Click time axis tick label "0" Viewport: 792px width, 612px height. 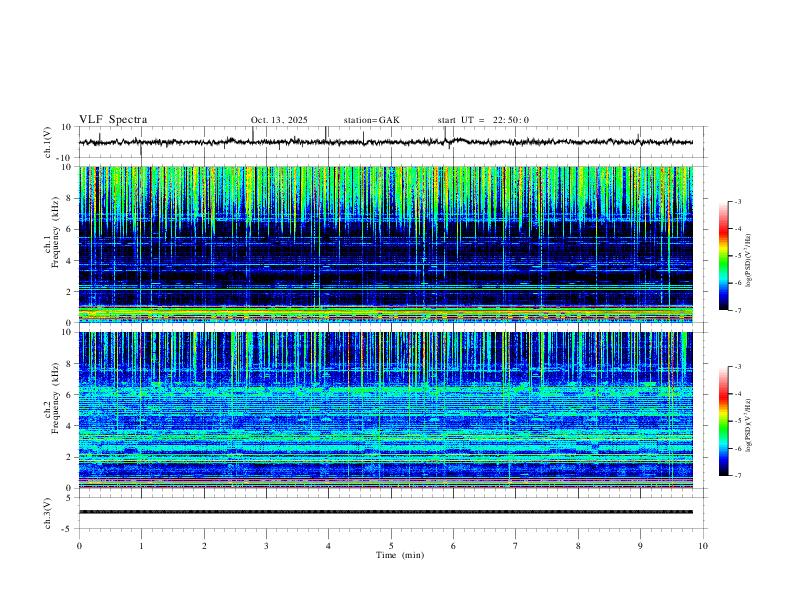click(x=79, y=546)
